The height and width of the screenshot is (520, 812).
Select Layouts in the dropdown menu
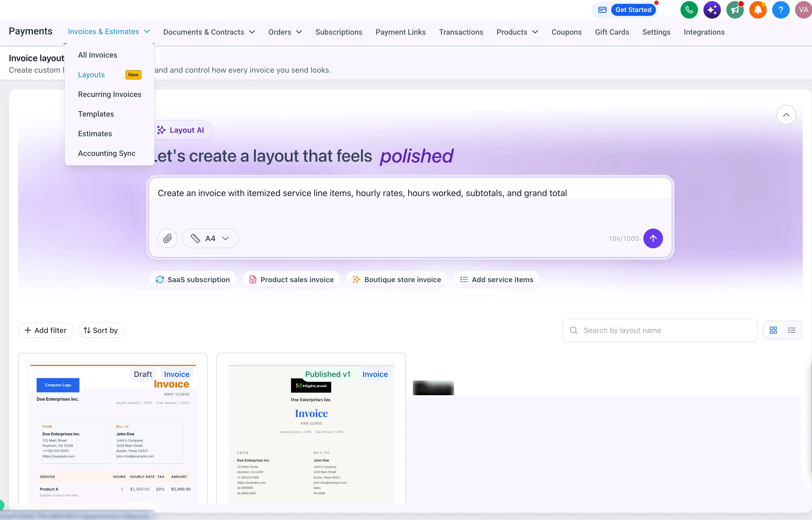91,75
